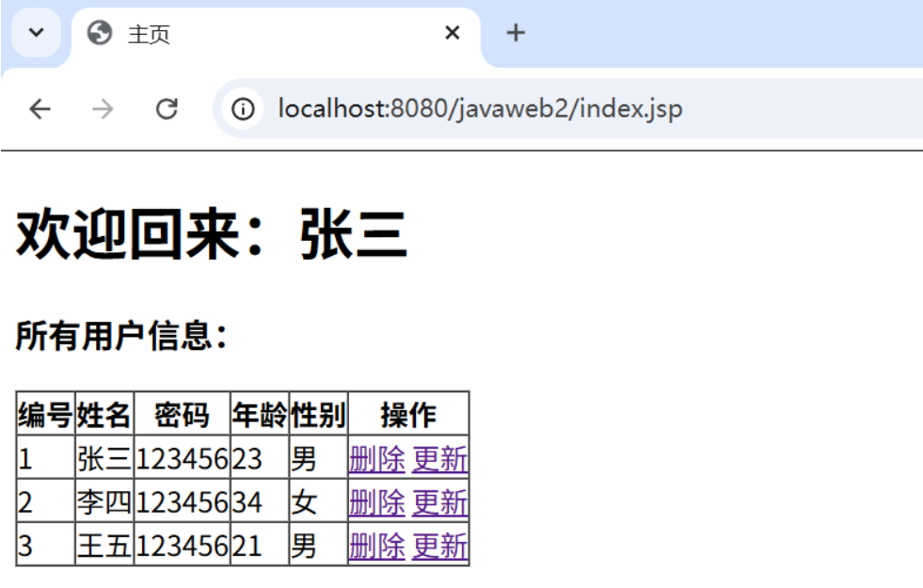This screenshot has height=588, width=923.
Task: View site information icon
Action: (243, 109)
